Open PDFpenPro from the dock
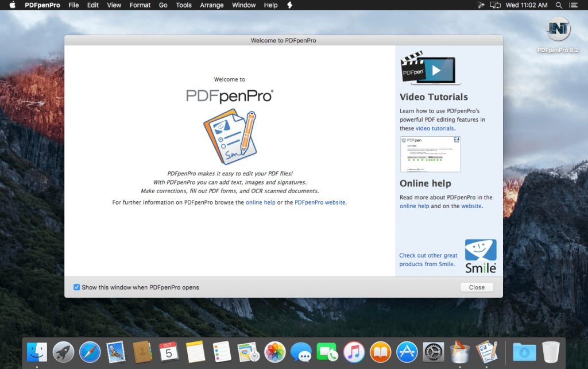 pos(486,352)
